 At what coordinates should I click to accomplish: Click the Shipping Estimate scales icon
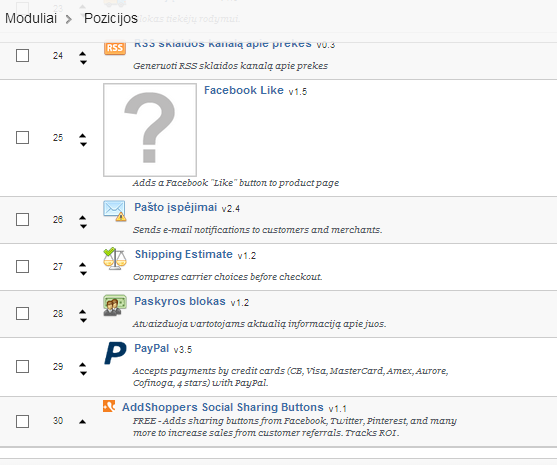click(115, 258)
